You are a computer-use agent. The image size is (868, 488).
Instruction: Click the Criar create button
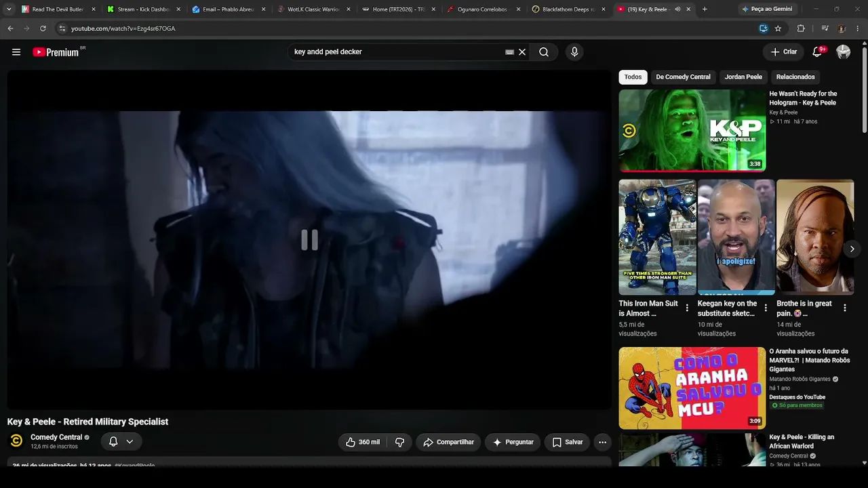tap(784, 52)
